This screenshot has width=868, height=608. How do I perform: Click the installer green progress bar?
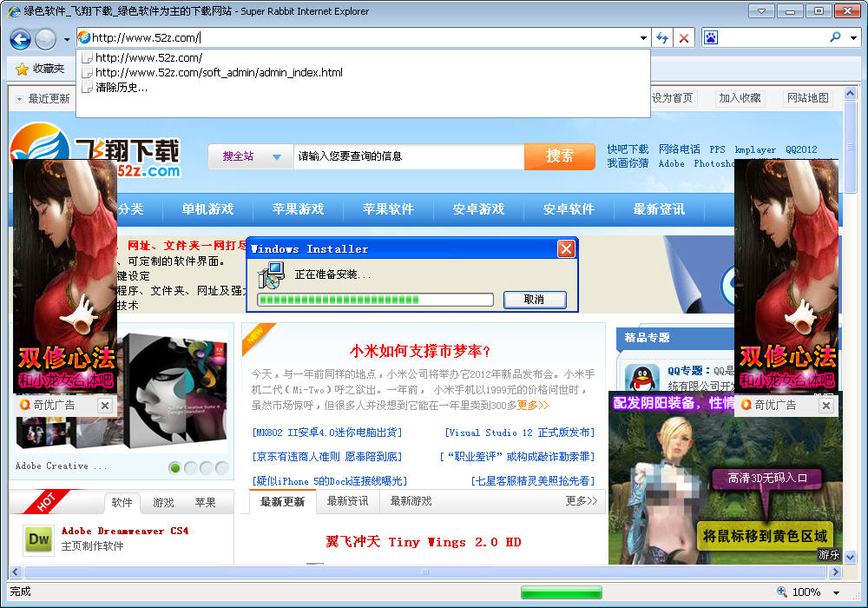pyautogui.click(x=375, y=301)
